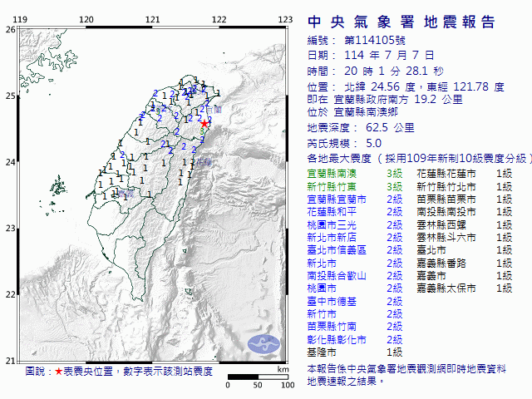Click the 新竹縣竹東 3級 row

(355, 186)
